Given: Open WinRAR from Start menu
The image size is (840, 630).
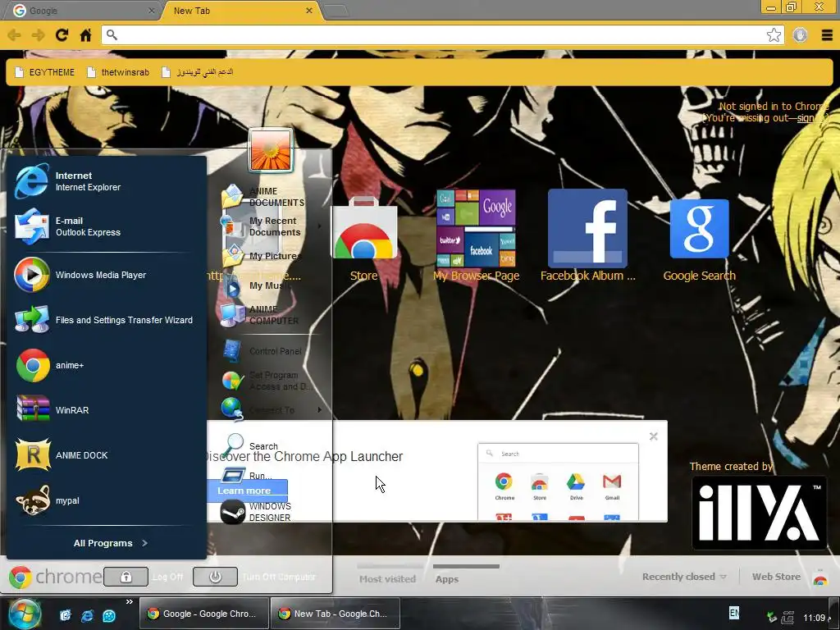Looking at the screenshot, I should [x=106, y=410].
